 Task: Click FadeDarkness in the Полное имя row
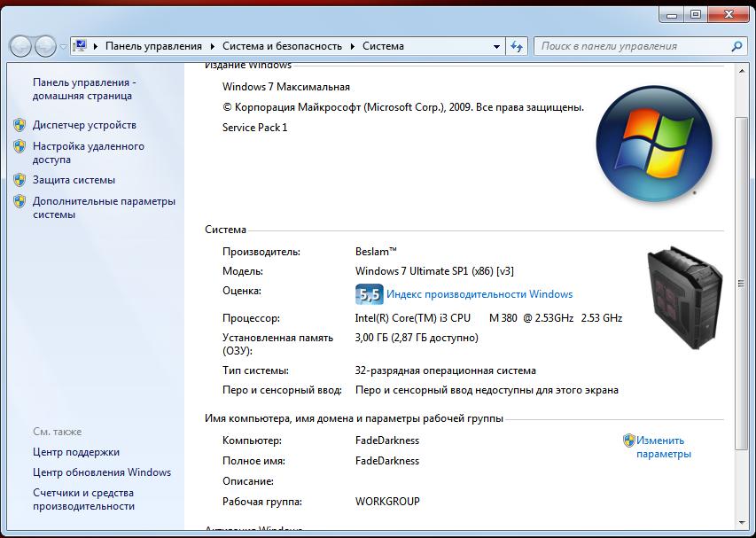pyautogui.click(x=387, y=461)
